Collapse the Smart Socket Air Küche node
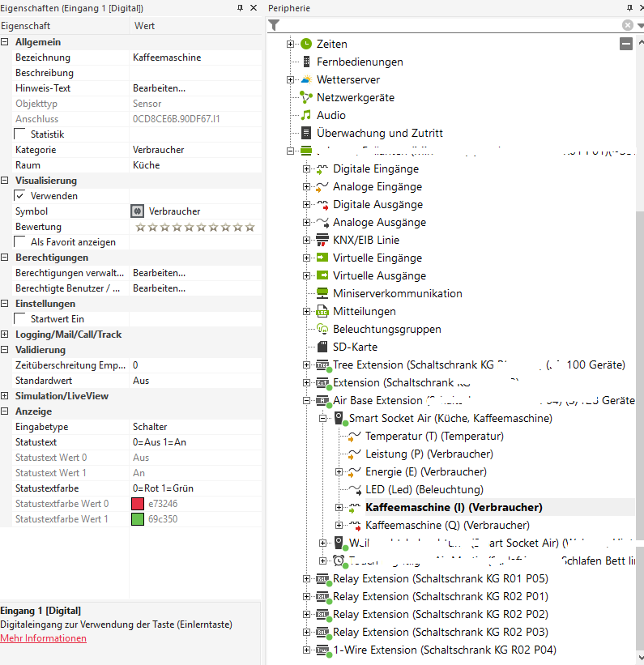Viewport: 644px width, 665px height. tap(323, 419)
